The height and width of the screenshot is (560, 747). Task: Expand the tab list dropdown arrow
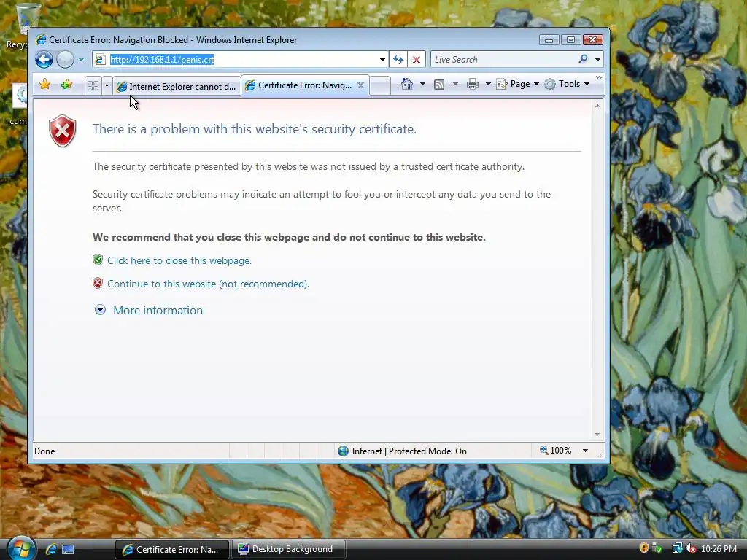point(107,86)
